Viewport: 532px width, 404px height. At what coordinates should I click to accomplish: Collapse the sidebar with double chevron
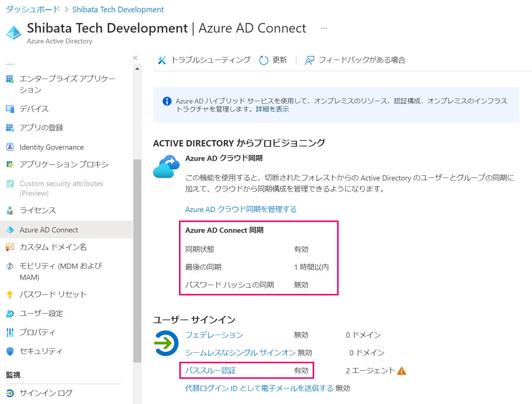pyautogui.click(x=135, y=58)
